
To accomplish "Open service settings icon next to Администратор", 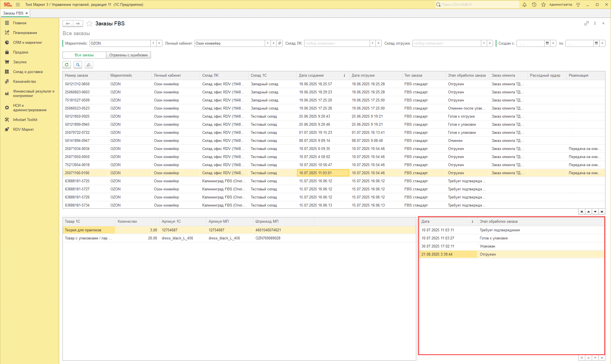I will (578, 4).
